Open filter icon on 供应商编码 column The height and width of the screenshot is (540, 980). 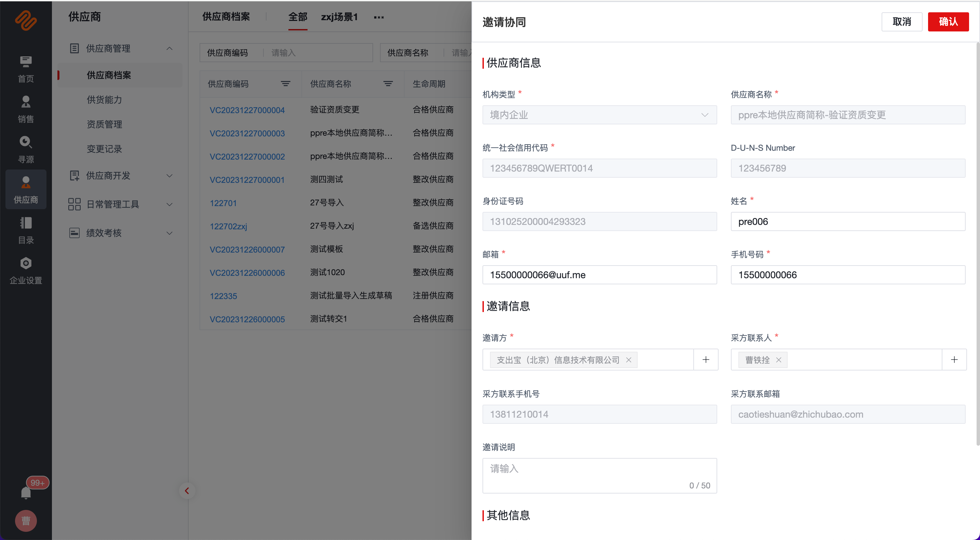(x=286, y=84)
